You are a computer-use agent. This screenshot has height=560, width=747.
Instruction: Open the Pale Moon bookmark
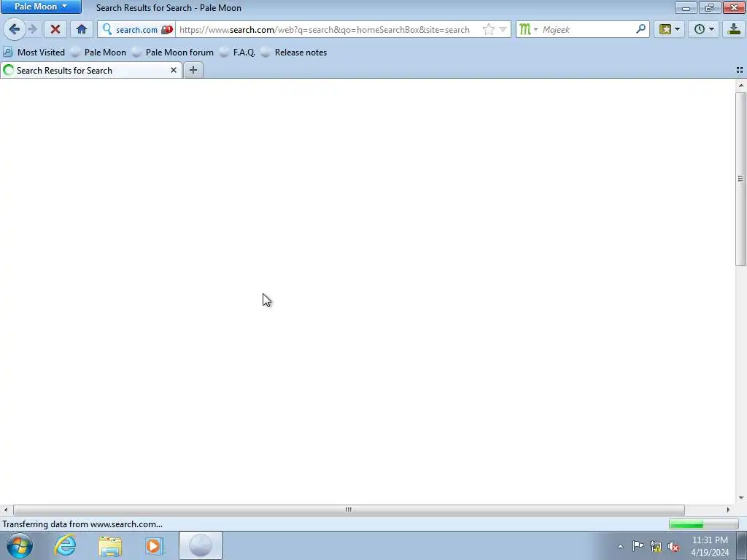click(98, 52)
